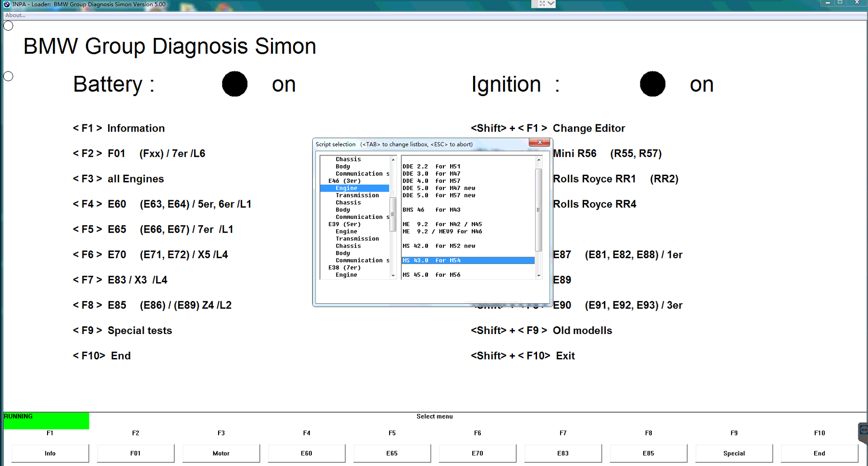Open the About menu
The width and height of the screenshot is (868, 466).
tap(15, 15)
